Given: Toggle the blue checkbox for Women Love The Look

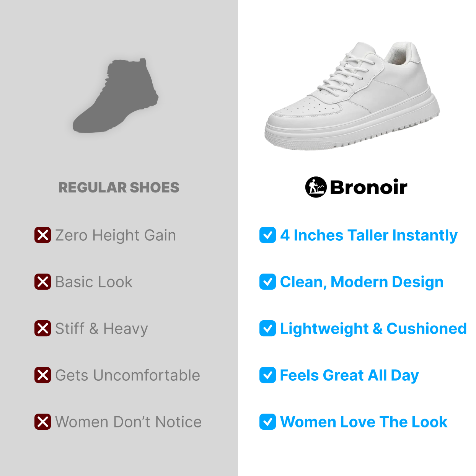Looking at the screenshot, I should tap(267, 422).
